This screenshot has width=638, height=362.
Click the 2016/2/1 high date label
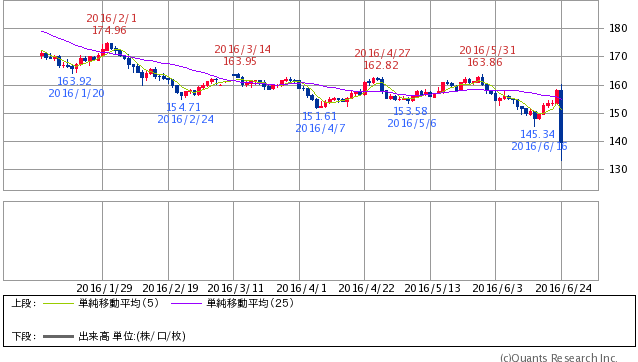111,18
